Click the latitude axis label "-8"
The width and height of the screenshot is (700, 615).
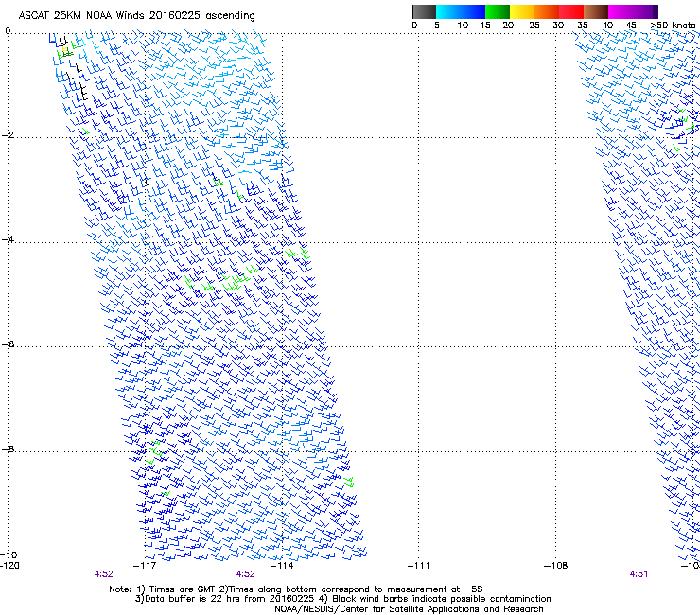(8, 448)
